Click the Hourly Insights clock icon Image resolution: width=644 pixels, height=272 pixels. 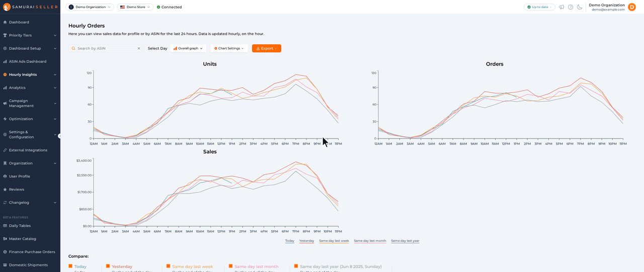click(x=5, y=75)
